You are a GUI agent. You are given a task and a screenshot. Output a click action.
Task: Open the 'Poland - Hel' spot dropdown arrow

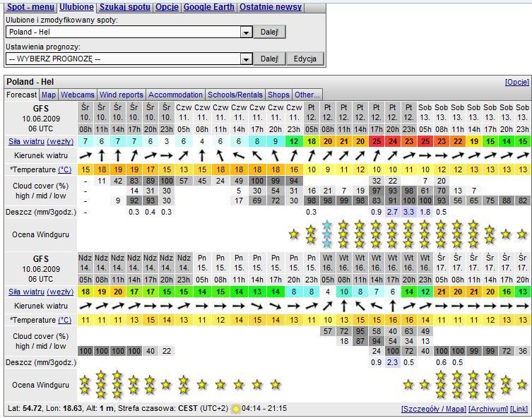(246, 32)
